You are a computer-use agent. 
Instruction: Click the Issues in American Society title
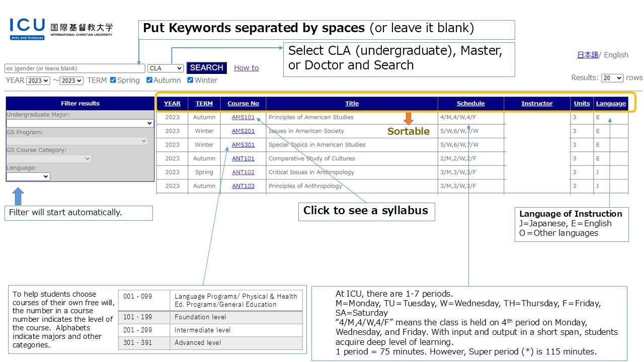[x=306, y=131]
